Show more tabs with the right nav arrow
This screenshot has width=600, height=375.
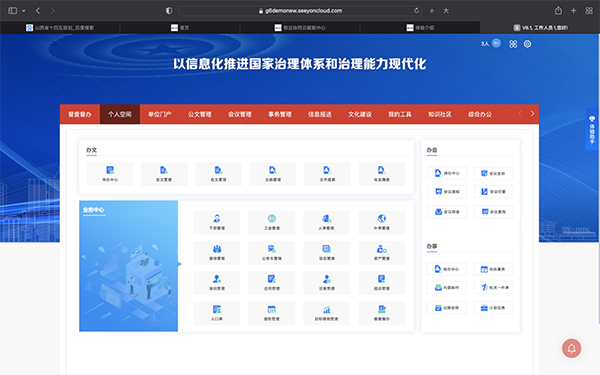point(532,114)
